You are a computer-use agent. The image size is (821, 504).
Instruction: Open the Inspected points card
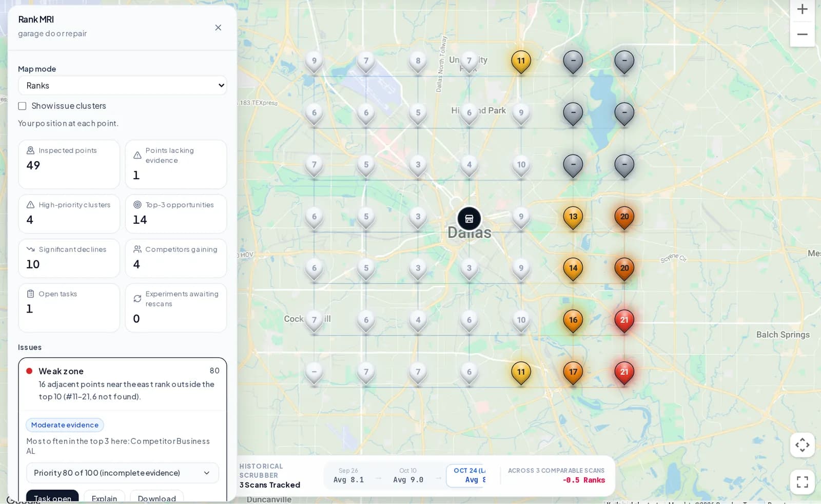pos(69,164)
